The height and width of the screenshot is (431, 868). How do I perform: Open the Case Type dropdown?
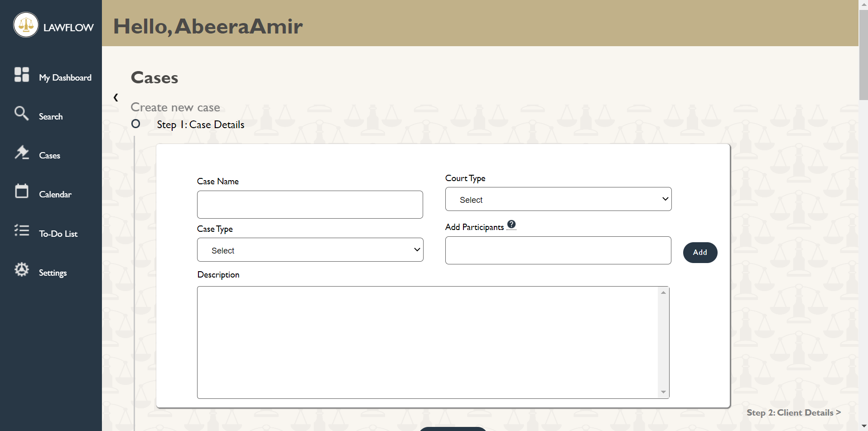[x=310, y=249]
